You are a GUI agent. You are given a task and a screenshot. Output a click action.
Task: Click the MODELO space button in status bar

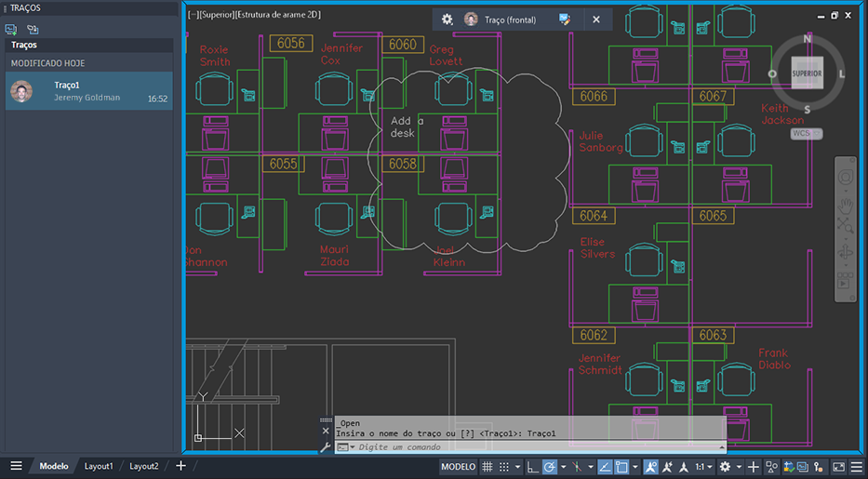tap(458, 467)
